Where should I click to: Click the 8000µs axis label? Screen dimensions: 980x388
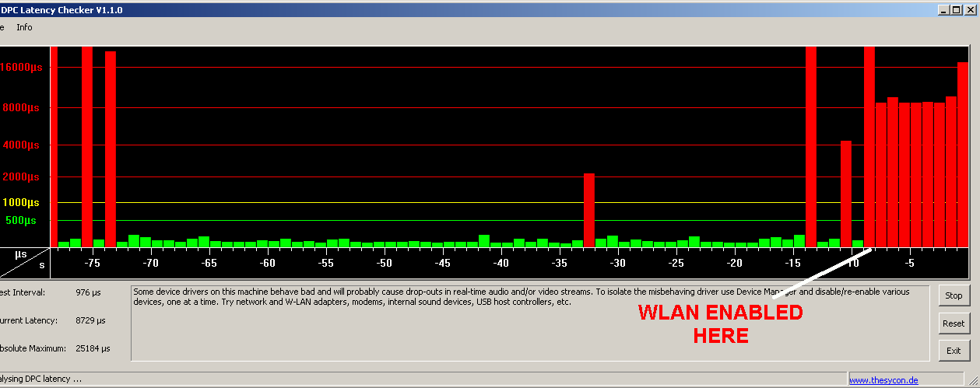[19, 108]
